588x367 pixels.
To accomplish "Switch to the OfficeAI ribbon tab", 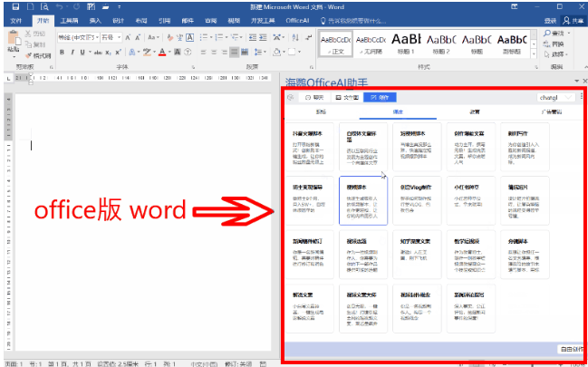I will [x=297, y=21].
